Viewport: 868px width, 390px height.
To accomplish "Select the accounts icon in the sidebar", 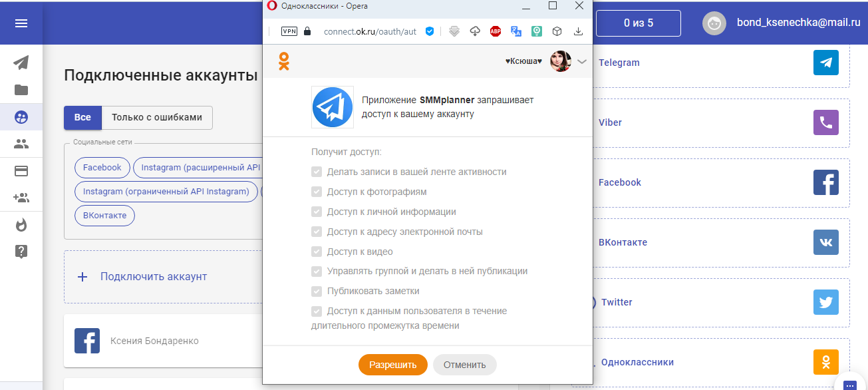I will click(21, 117).
